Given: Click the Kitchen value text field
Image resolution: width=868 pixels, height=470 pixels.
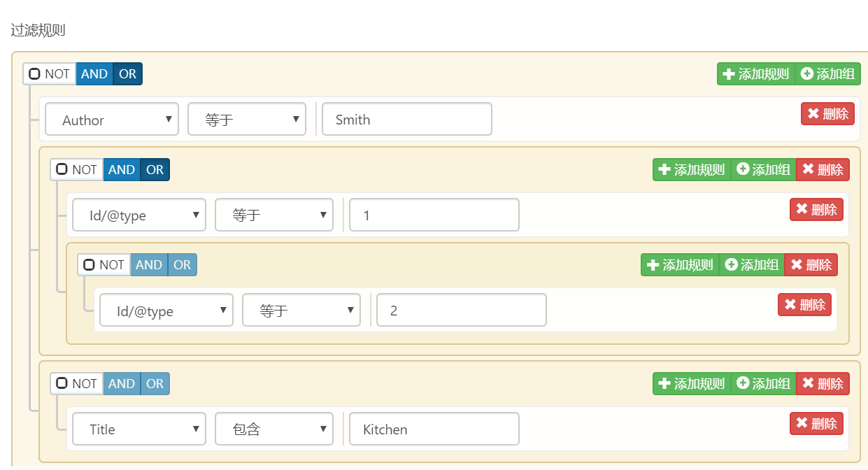Looking at the screenshot, I should 434,429.
